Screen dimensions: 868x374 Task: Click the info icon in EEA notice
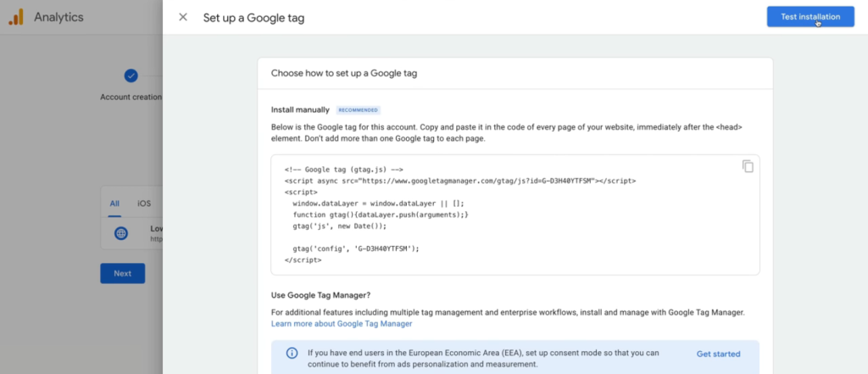[292, 354]
